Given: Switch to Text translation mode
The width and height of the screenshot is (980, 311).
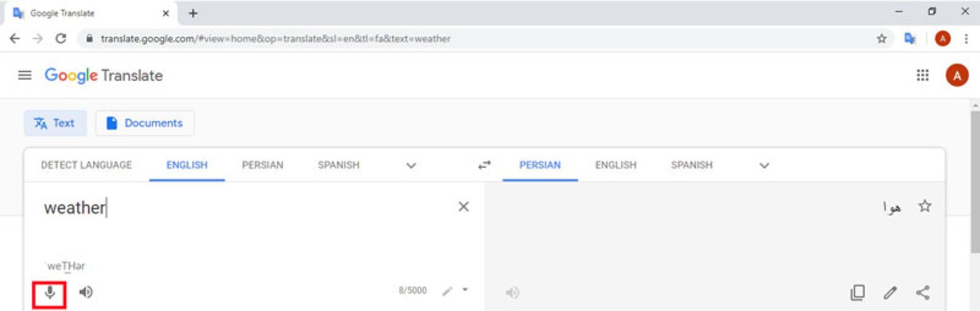Looking at the screenshot, I should tap(55, 123).
